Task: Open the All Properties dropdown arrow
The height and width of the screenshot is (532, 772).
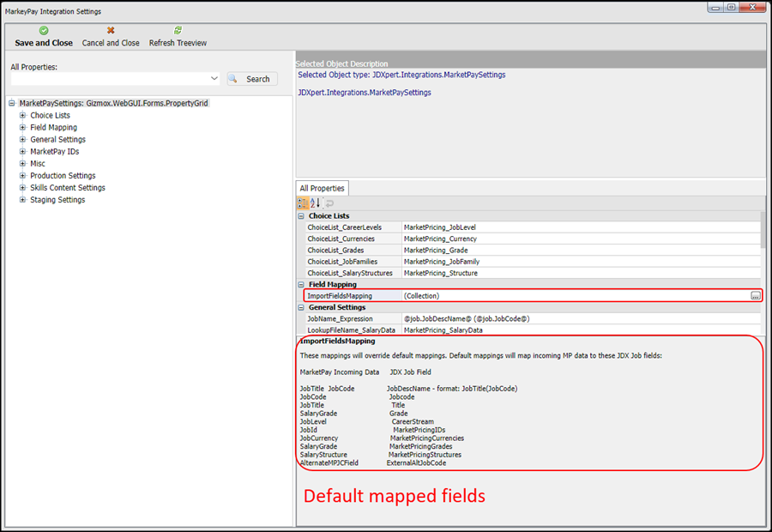Action: coord(214,78)
